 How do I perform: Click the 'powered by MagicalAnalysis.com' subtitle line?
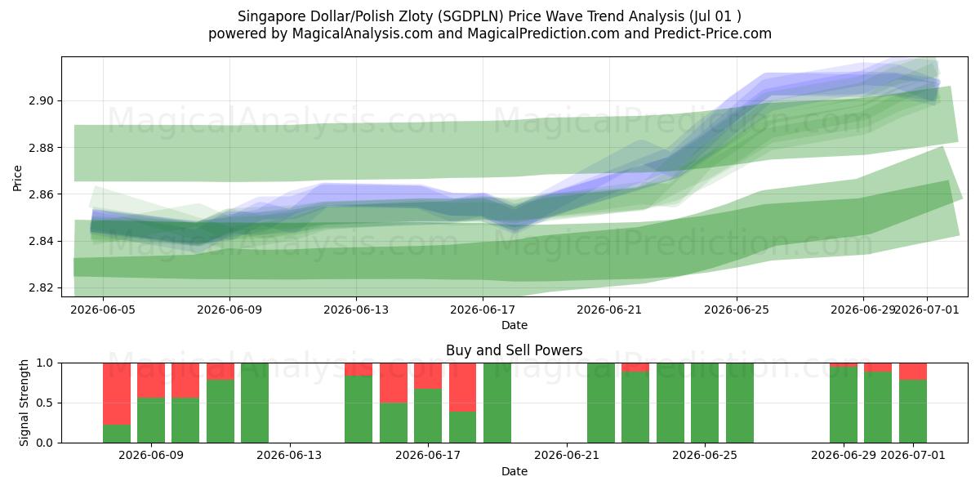(x=490, y=33)
